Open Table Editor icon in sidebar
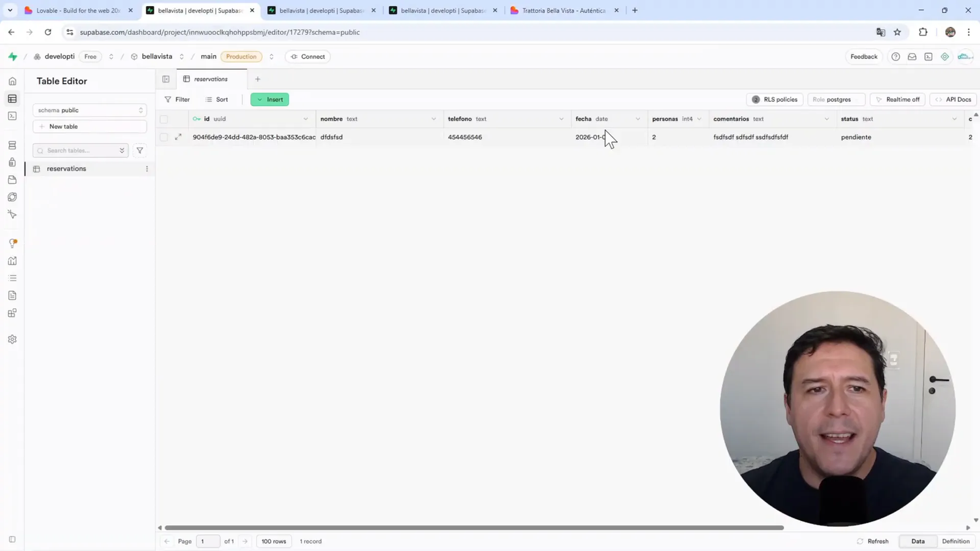The width and height of the screenshot is (980, 551). (x=12, y=99)
